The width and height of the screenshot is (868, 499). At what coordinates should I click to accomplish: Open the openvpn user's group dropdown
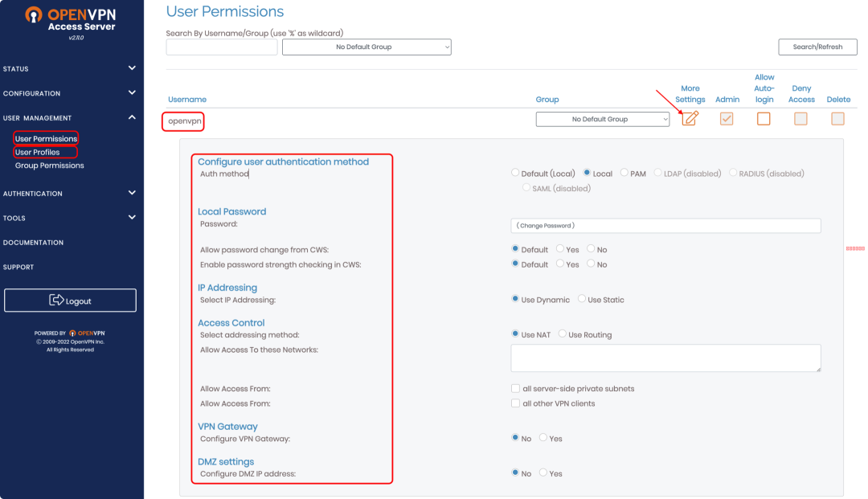[603, 119]
